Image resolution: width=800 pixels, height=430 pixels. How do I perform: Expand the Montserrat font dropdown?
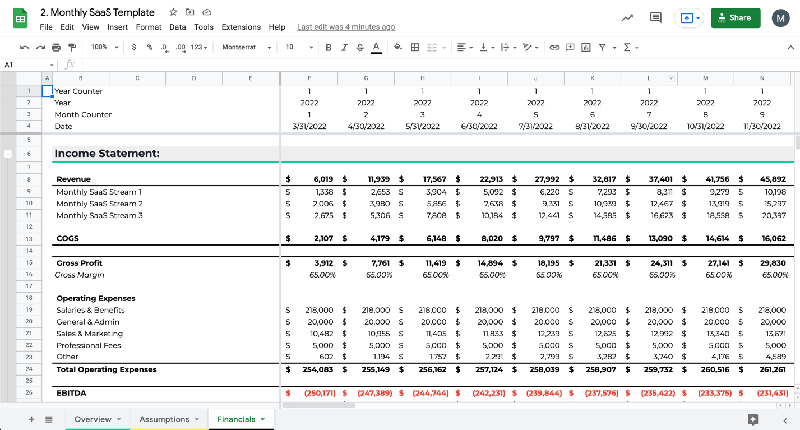click(x=243, y=46)
